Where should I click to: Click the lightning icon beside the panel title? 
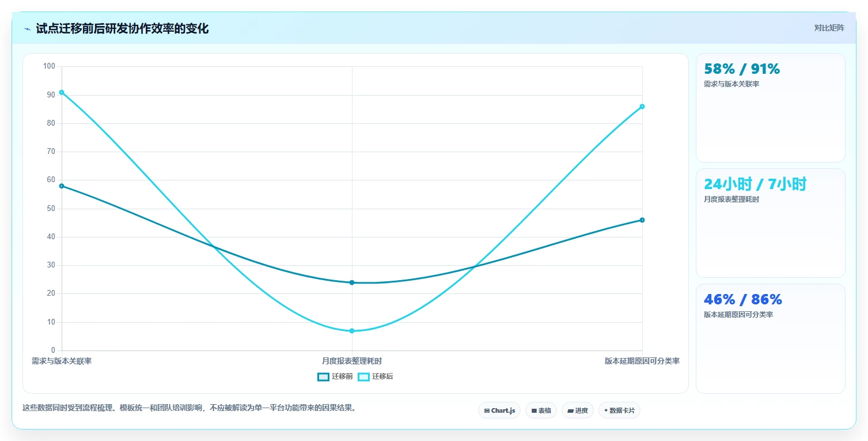pyautogui.click(x=28, y=29)
